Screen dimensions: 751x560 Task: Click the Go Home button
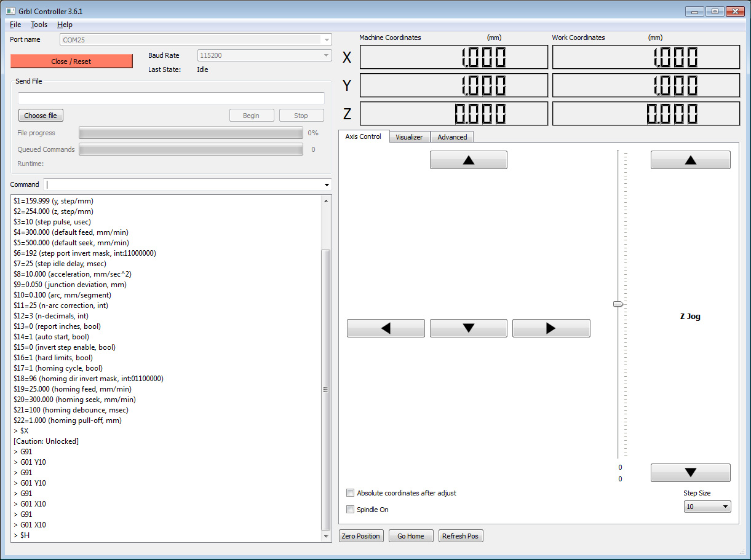411,536
